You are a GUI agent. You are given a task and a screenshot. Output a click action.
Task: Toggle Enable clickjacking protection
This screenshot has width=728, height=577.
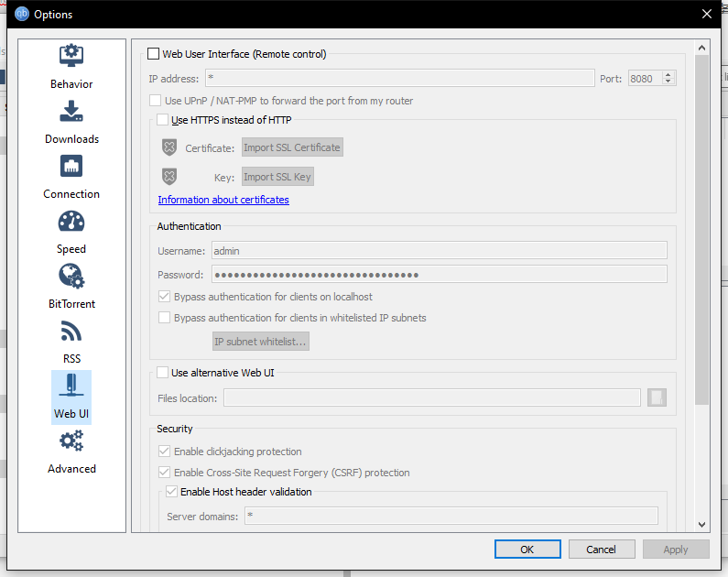(x=164, y=452)
